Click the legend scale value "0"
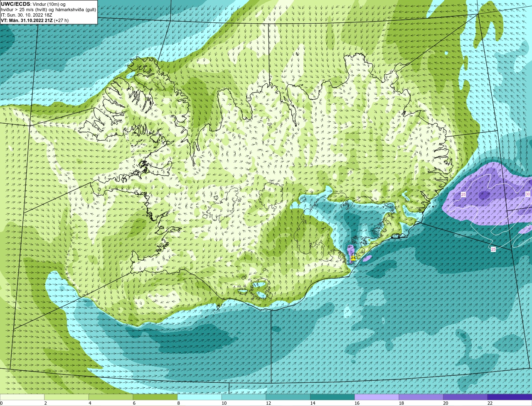Image resolution: width=532 pixels, height=406 pixels. [x=1, y=403]
